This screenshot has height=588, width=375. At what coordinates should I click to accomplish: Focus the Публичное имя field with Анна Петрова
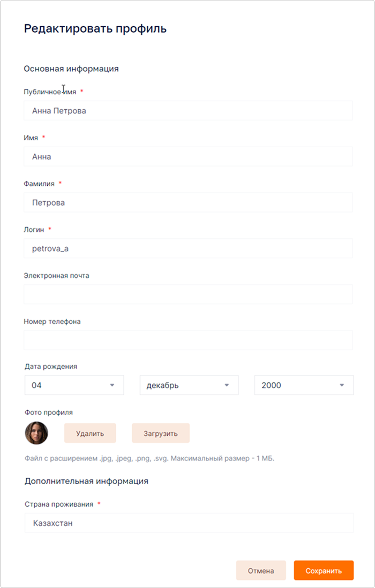click(188, 111)
